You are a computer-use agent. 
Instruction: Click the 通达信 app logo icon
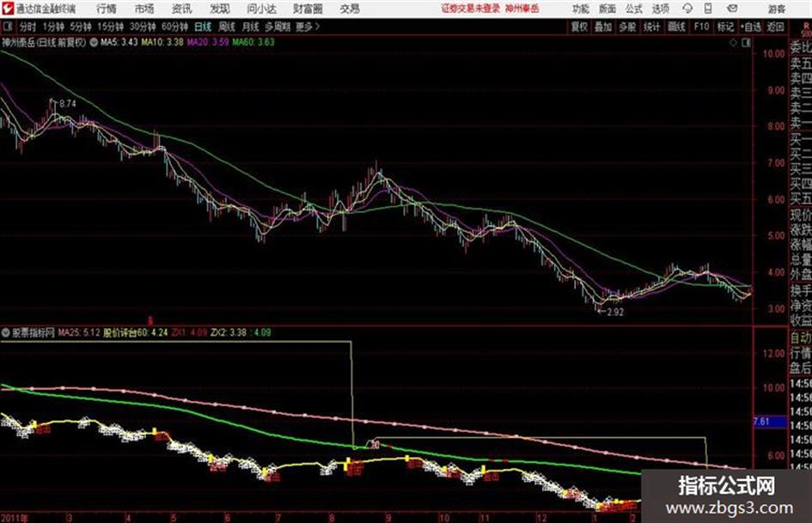click(x=8, y=9)
